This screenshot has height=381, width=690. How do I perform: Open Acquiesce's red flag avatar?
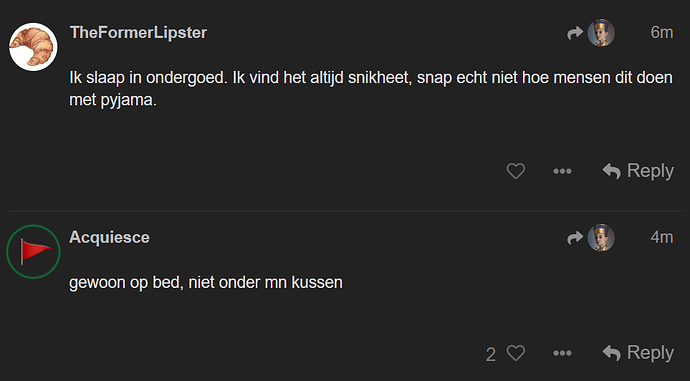[33, 252]
